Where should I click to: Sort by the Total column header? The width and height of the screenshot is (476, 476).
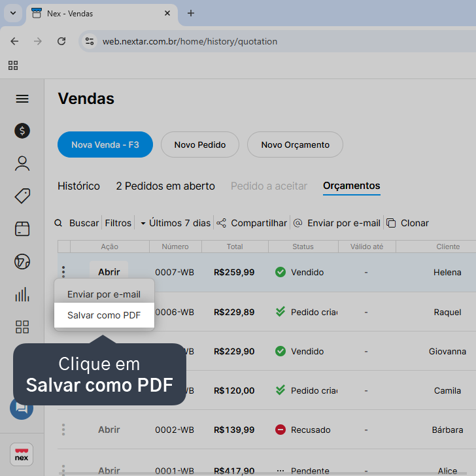click(x=235, y=246)
